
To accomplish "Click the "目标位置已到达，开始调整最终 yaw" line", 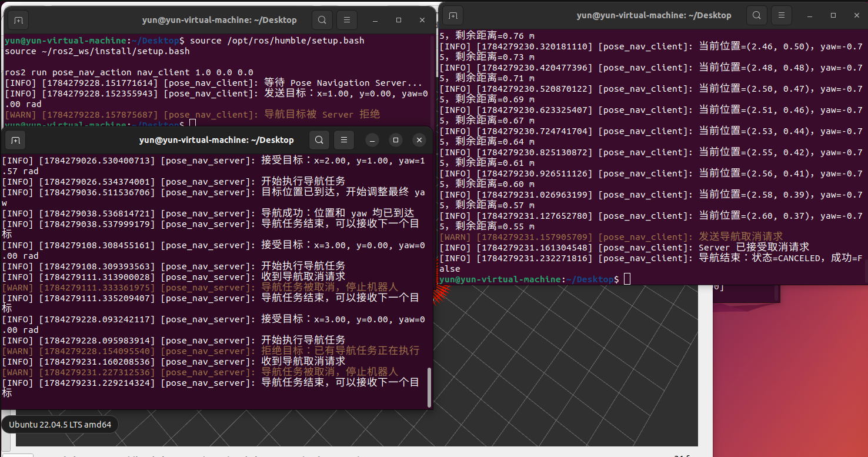I will click(x=214, y=198).
